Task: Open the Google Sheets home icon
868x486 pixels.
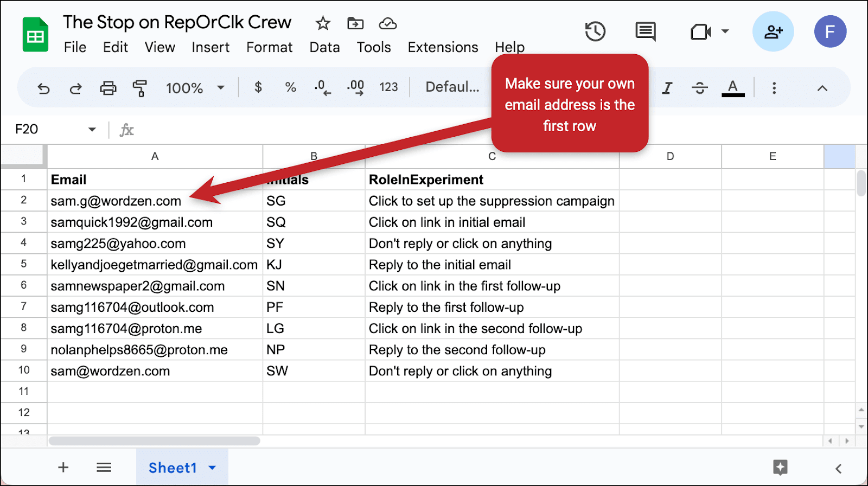Action: click(35, 34)
